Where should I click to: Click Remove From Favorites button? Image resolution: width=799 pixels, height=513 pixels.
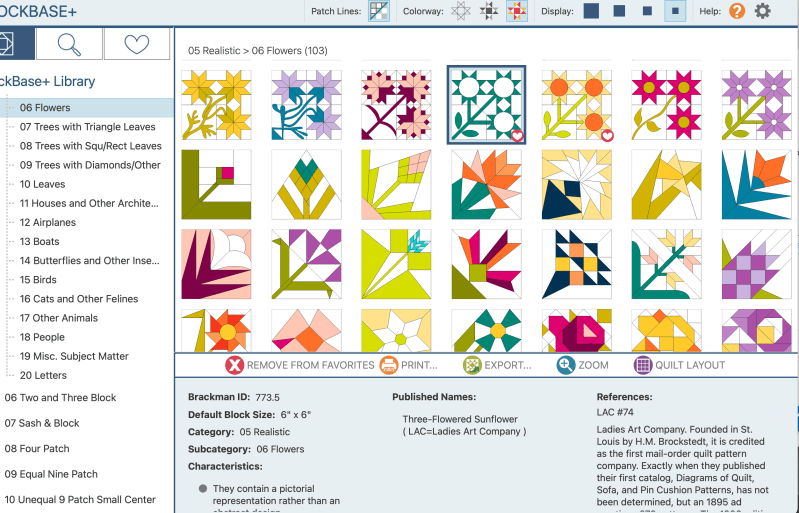[x=300, y=365]
